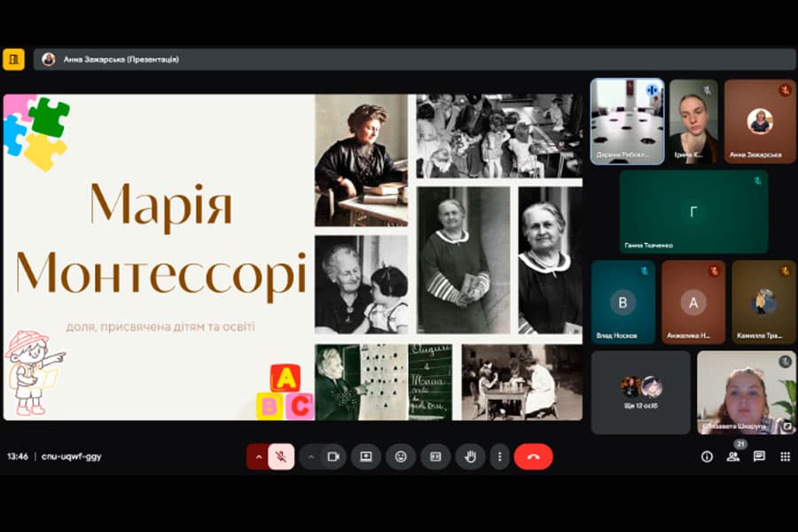Raise your hand

click(x=470, y=457)
